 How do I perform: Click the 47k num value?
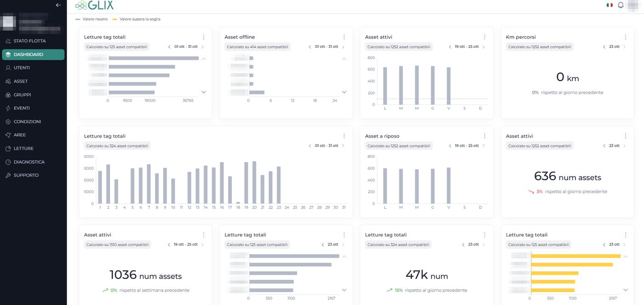click(426, 276)
